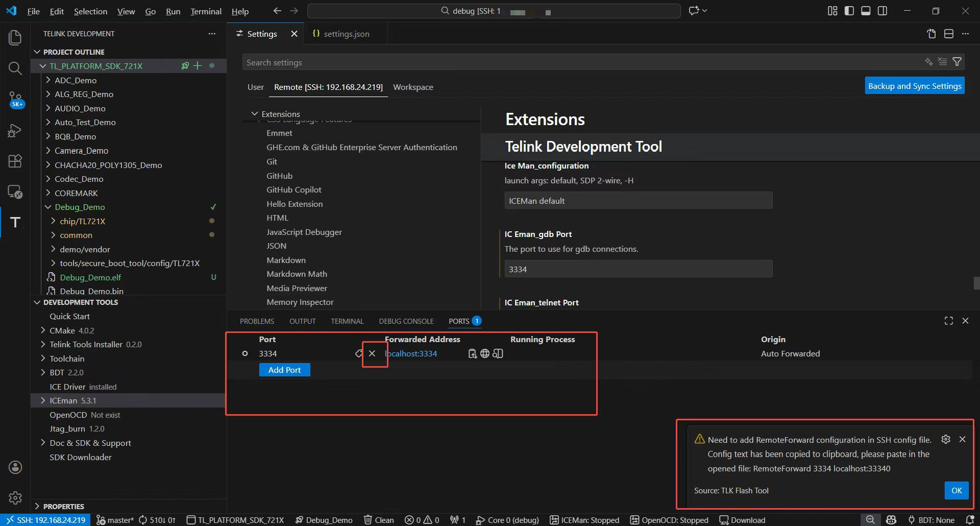
Task: Switch to the DEBUG CONSOLE tab
Action: (x=406, y=321)
